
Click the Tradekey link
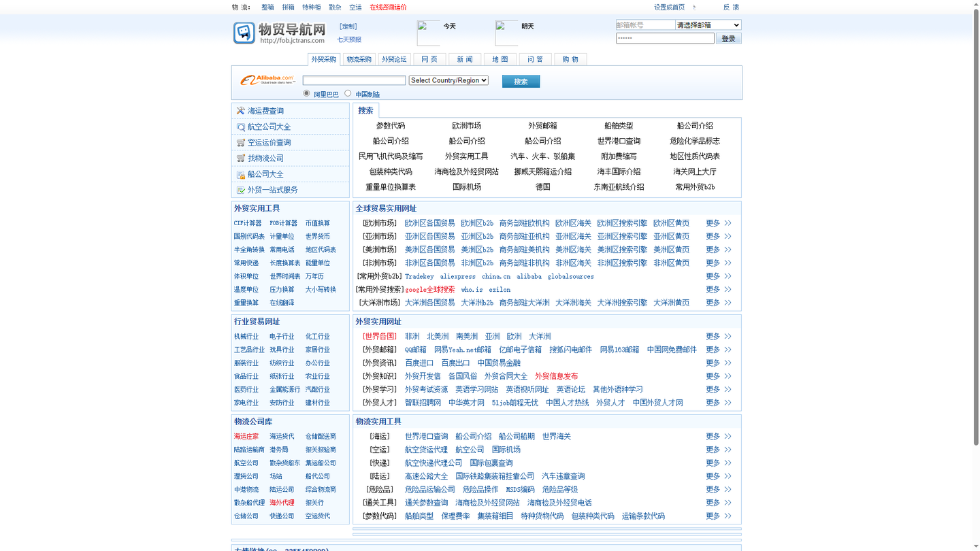419,277
